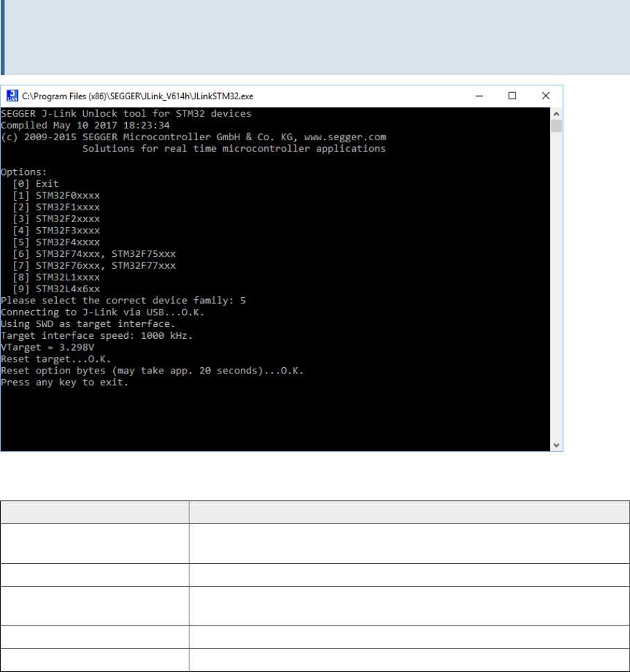Close the JLinkSTM32.exe console window

[546, 95]
